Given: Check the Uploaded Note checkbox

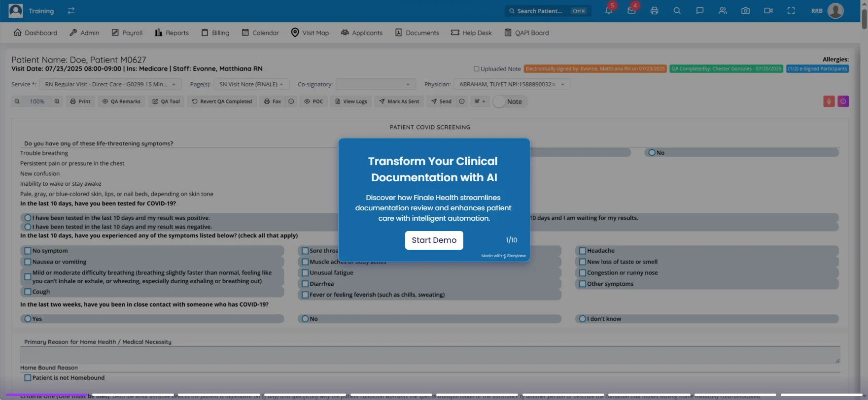Looking at the screenshot, I should pyautogui.click(x=476, y=69).
